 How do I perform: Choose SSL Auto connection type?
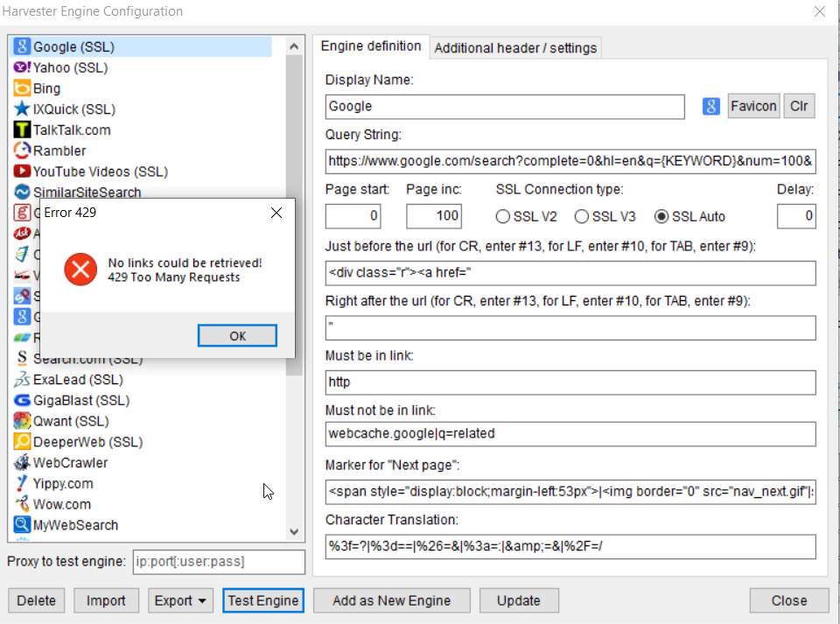point(689,216)
